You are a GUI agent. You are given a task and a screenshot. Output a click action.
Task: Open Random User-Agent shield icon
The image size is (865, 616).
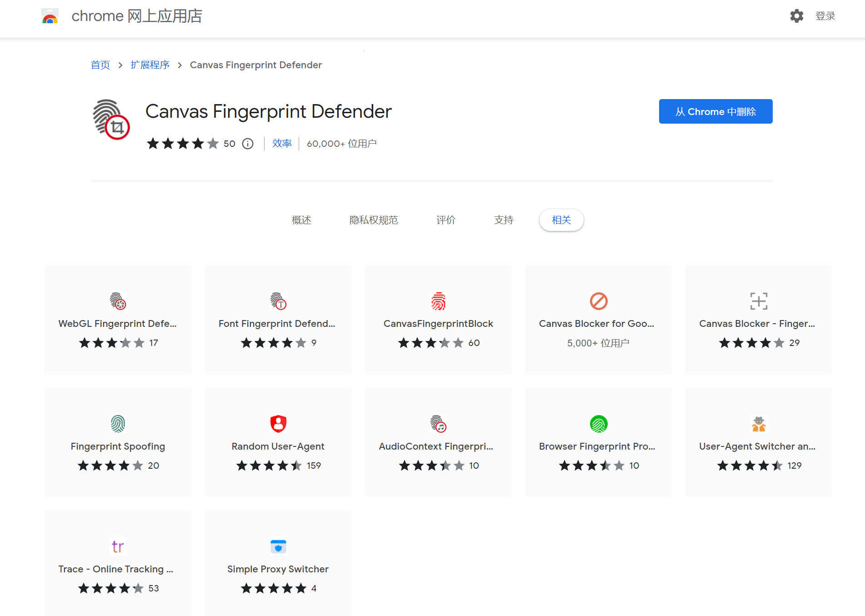click(278, 424)
